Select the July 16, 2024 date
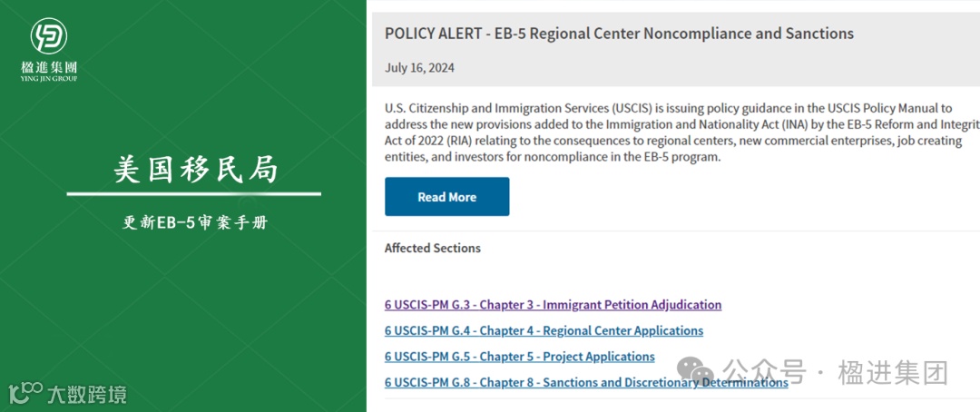Screen dimensions: 980x412 tap(419, 67)
